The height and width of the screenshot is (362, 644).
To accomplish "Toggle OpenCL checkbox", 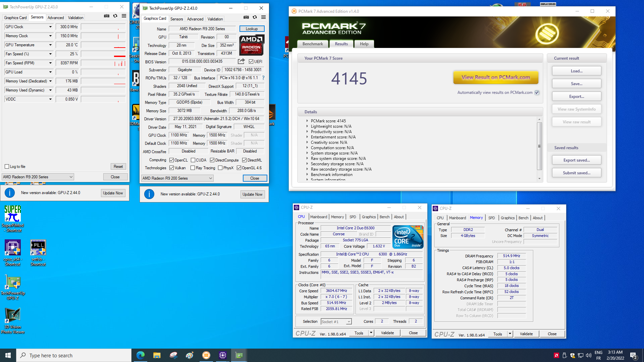I will coord(171,160).
